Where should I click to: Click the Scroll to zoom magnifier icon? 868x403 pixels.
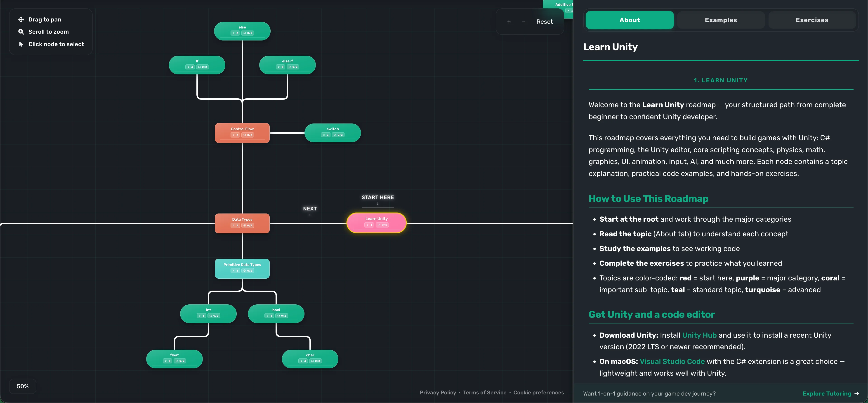tap(21, 32)
